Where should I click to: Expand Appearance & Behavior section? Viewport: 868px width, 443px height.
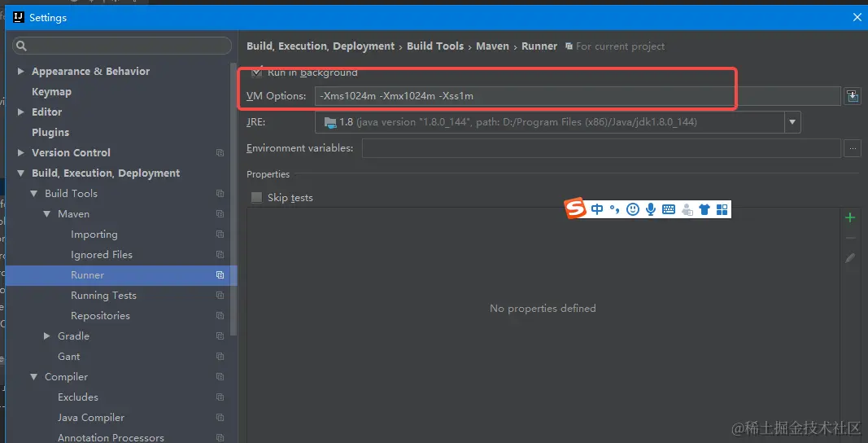point(21,72)
